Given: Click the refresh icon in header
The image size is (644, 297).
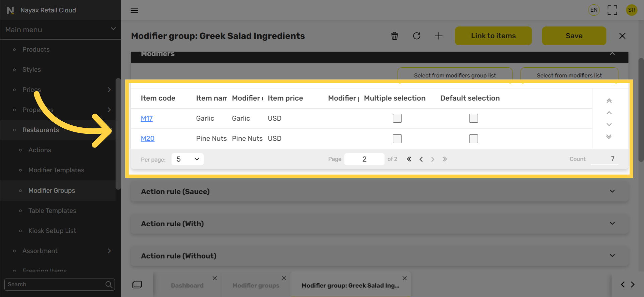Looking at the screenshot, I should click(416, 36).
